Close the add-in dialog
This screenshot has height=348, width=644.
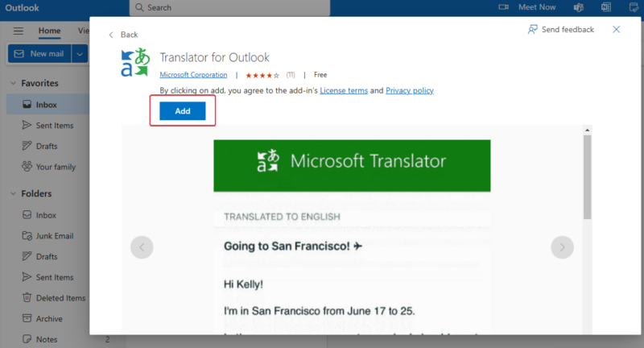[x=616, y=30]
